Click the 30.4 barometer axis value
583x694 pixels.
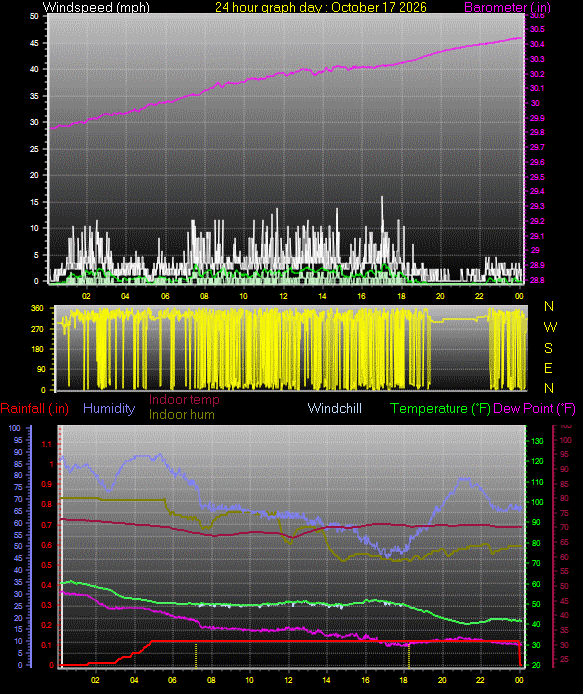coord(537,44)
